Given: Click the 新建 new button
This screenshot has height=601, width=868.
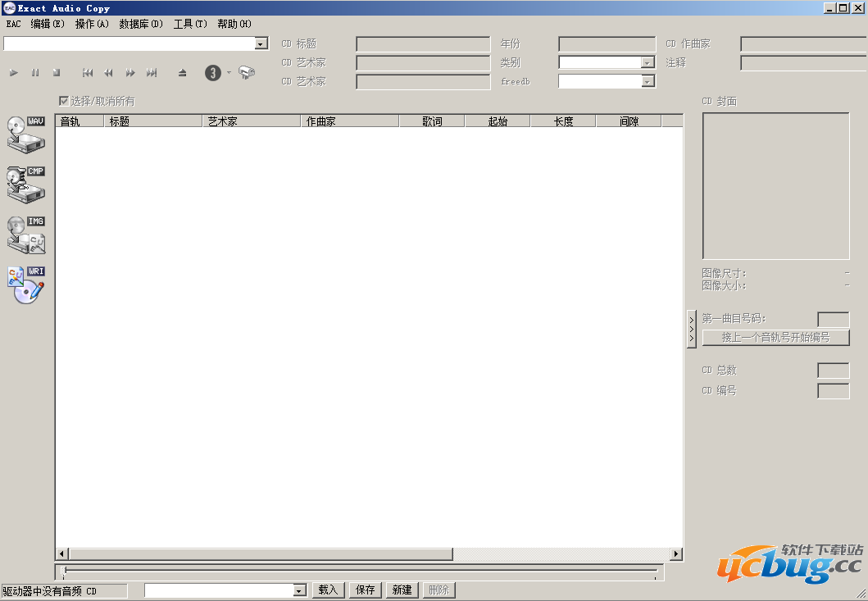Looking at the screenshot, I should click(402, 590).
